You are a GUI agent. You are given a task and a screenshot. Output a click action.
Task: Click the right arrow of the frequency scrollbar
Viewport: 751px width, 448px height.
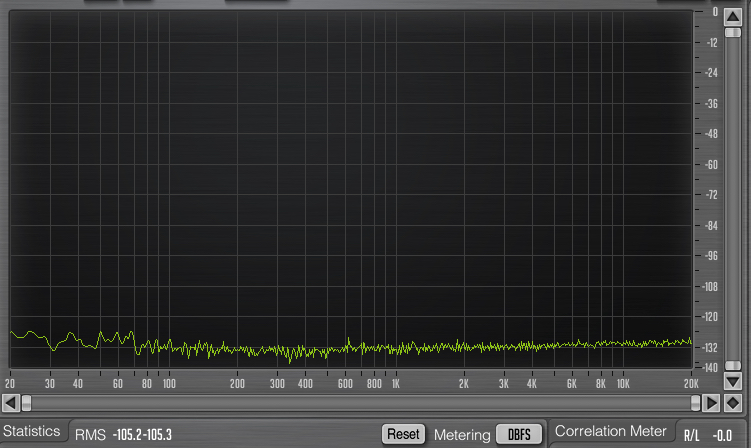coord(711,403)
